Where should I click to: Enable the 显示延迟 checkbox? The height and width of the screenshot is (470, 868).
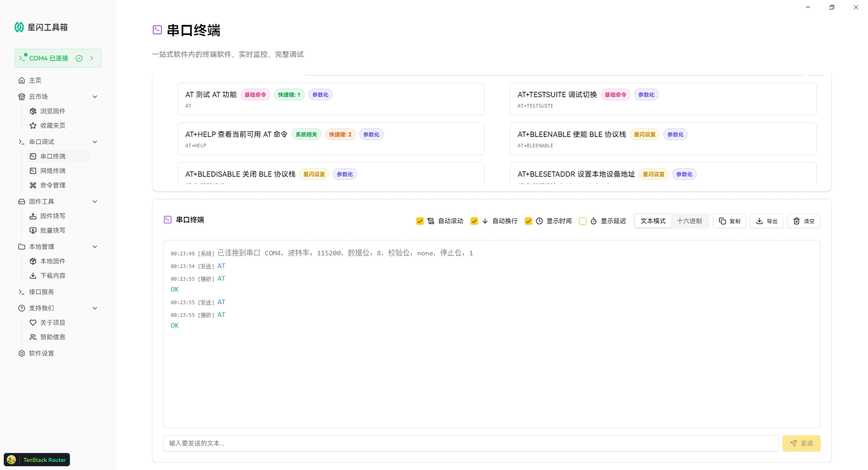(x=583, y=221)
